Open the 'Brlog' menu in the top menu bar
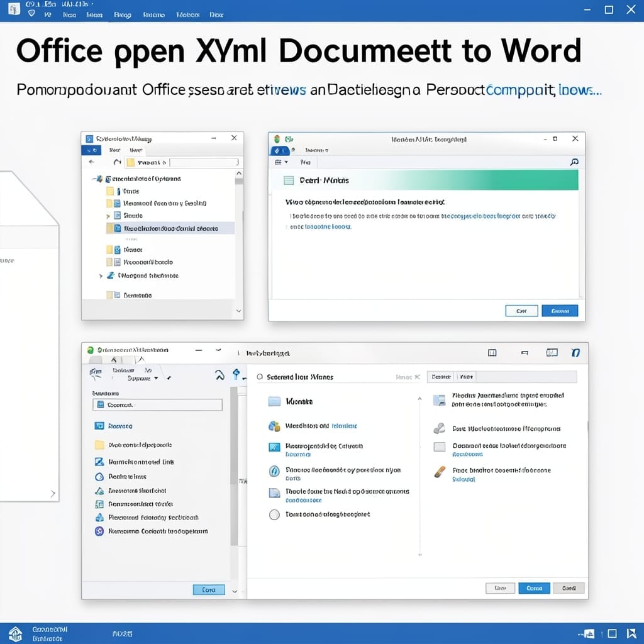The width and height of the screenshot is (644, 644). click(x=123, y=15)
